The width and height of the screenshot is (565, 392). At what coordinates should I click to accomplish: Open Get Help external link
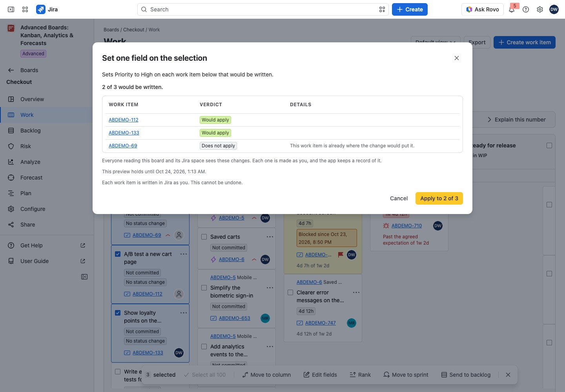tap(47, 245)
